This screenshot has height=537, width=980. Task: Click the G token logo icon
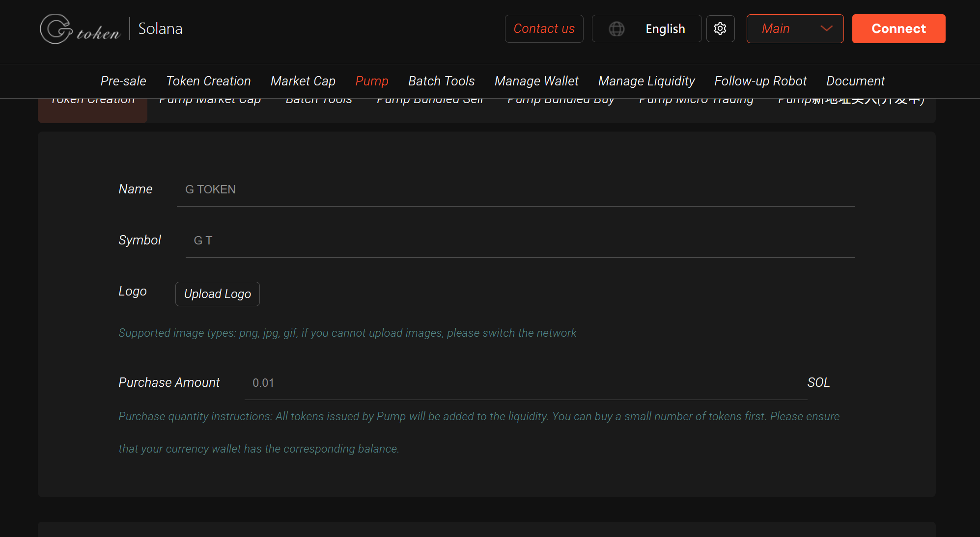(56, 29)
